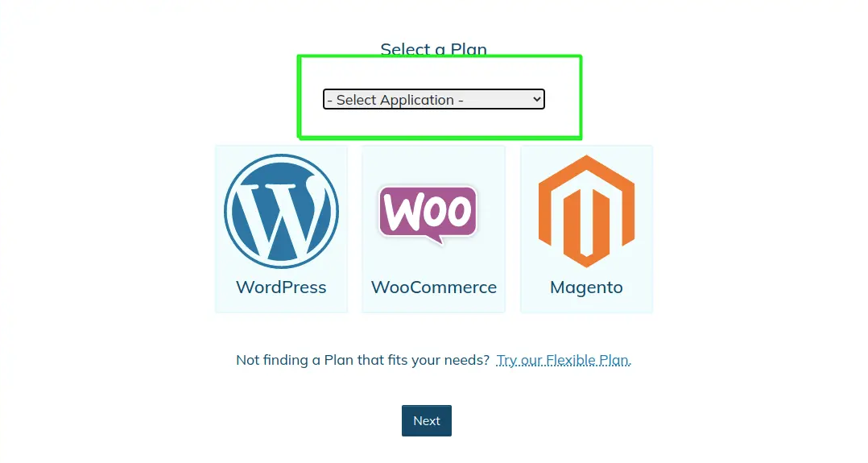
Task: Click the '- Select Application -' placeholder text
Action: 395,100
